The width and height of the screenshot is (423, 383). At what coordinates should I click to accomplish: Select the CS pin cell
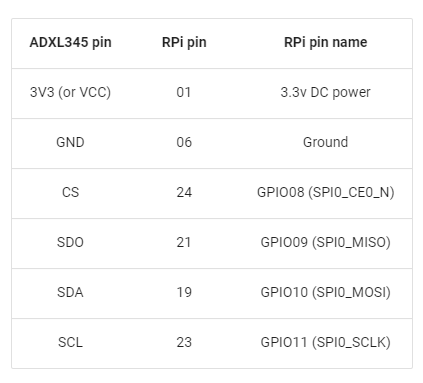[70, 192]
